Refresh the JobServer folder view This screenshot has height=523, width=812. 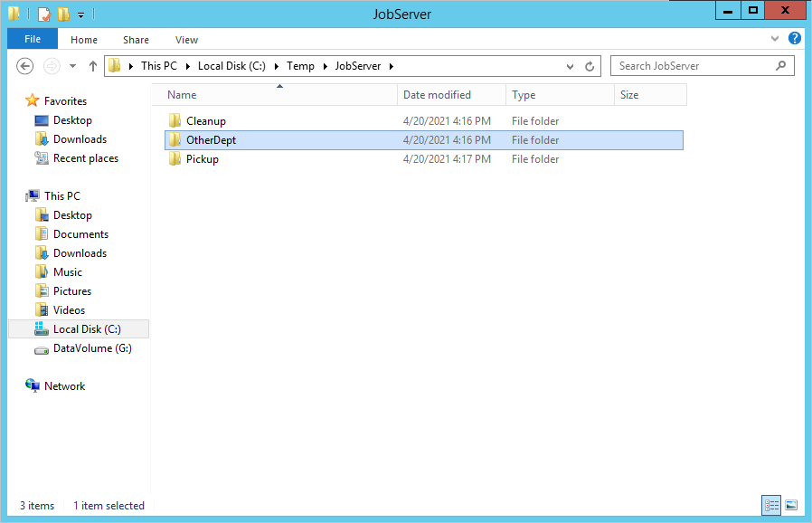click(590, 66)
